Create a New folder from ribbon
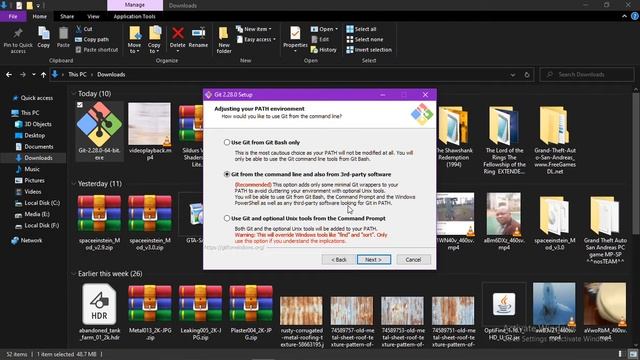640x360 pixels. [x=224, y=40]
